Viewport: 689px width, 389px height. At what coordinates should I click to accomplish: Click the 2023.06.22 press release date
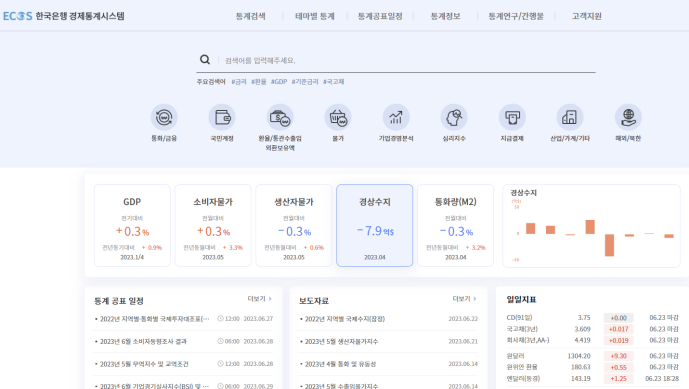[x=463, y=319]
